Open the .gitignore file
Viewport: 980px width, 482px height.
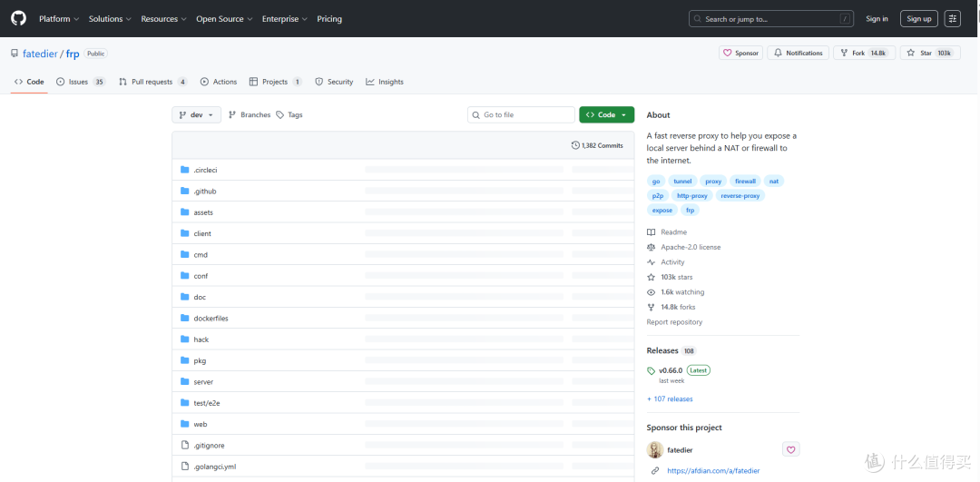210,445
